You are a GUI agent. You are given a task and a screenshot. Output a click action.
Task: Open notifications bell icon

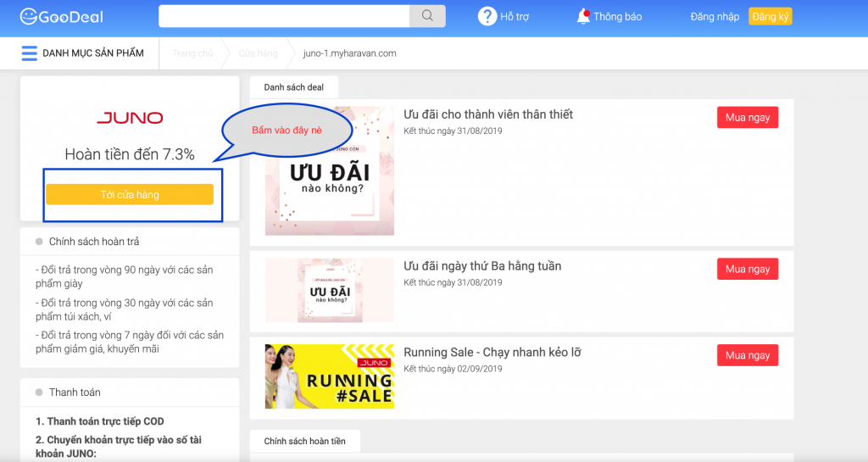(x=583, y=17)
